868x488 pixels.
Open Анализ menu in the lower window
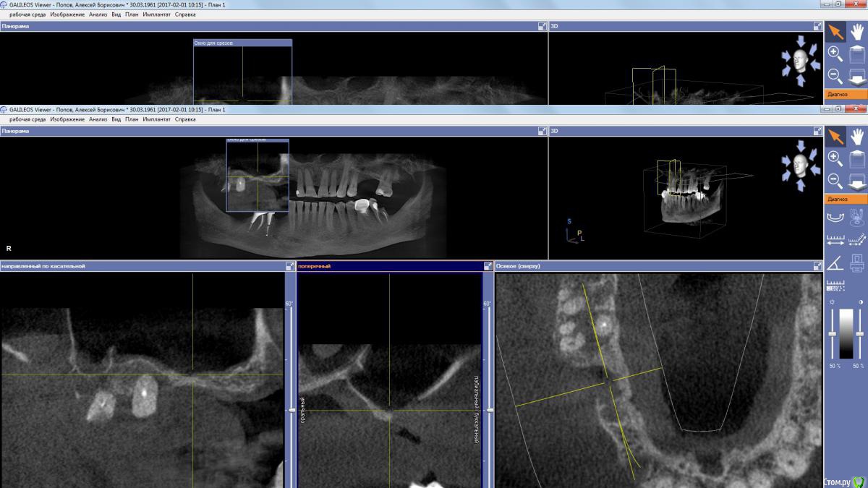coord(98,119)
